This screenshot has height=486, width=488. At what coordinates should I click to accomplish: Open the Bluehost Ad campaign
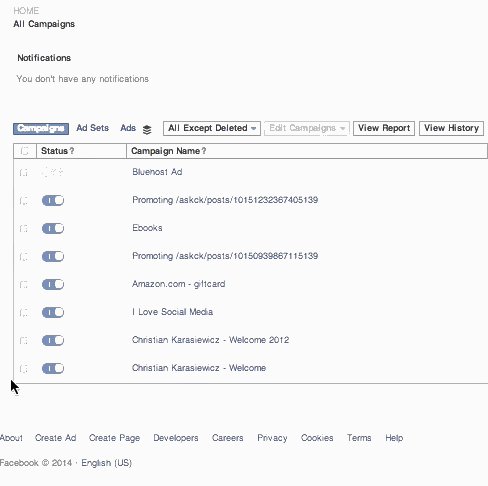[x=157, y=172]
